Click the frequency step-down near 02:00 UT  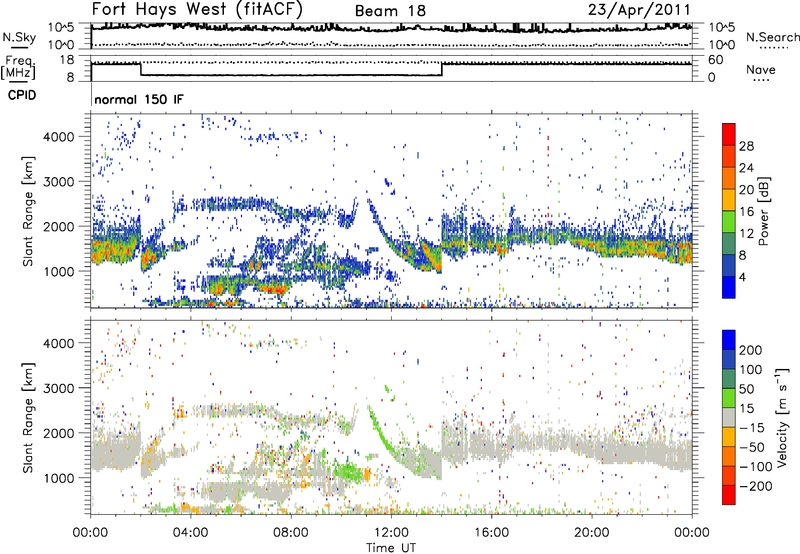point(141,69)
